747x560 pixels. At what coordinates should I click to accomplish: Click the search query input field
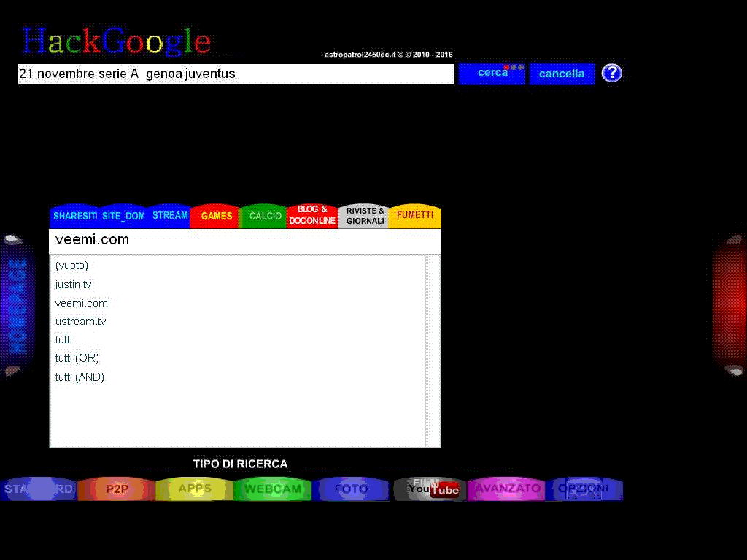(236, 74)
